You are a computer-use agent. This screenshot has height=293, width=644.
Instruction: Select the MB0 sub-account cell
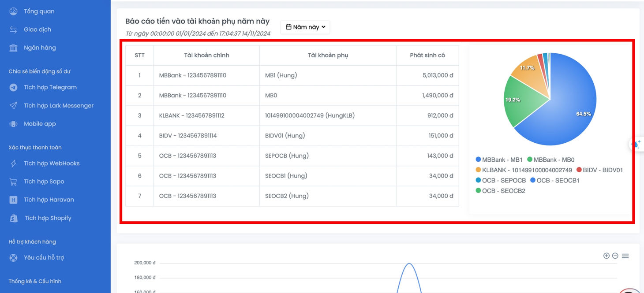point(328,96)
